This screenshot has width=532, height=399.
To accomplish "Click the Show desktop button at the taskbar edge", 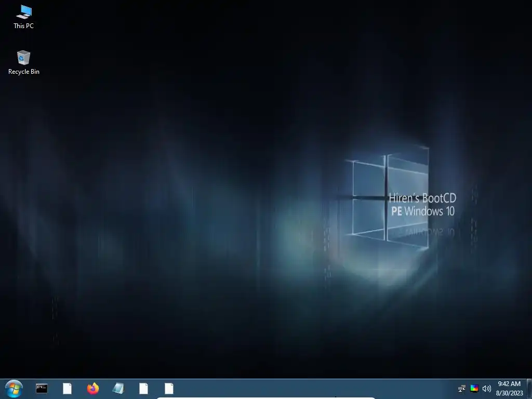I will point(529,389).
